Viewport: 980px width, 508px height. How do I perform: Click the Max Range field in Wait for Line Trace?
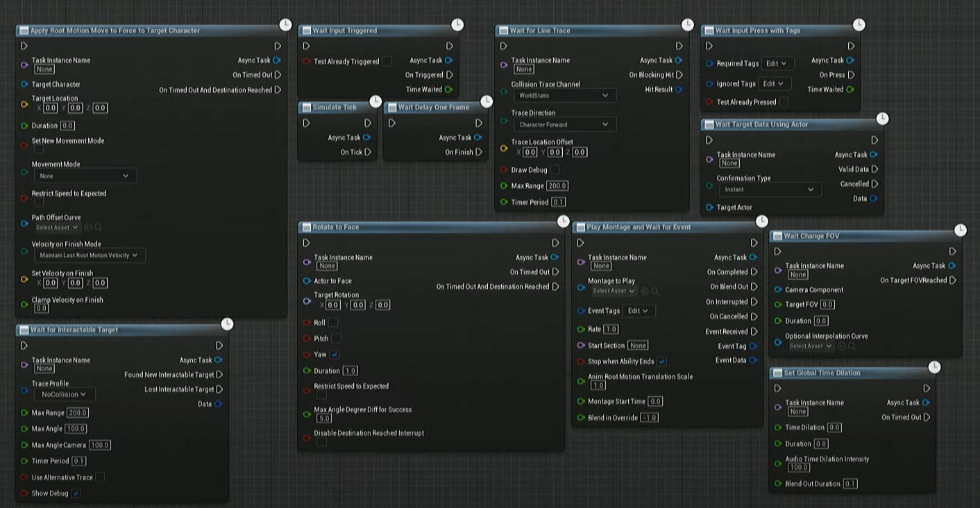(557, 186)
